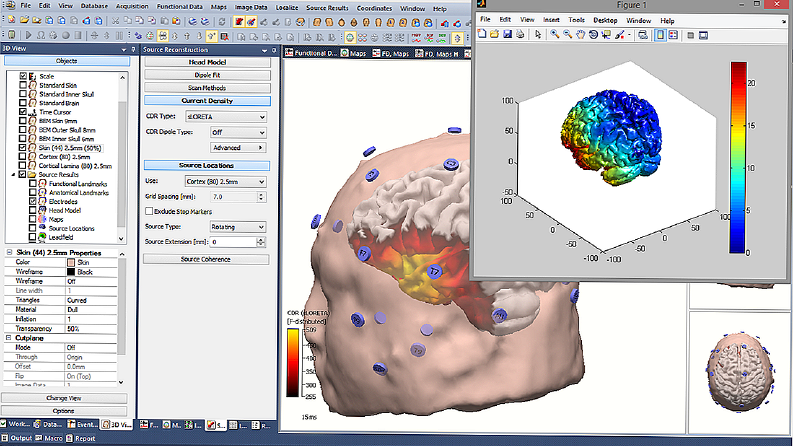The image size is (793, 446).
Task: Uncheck the Time Cursor checkbox
Action: [x=23, y=112]
